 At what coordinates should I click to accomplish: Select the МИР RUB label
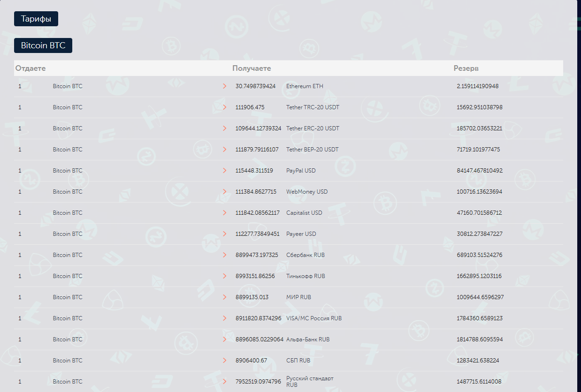(x=298, y=297)
